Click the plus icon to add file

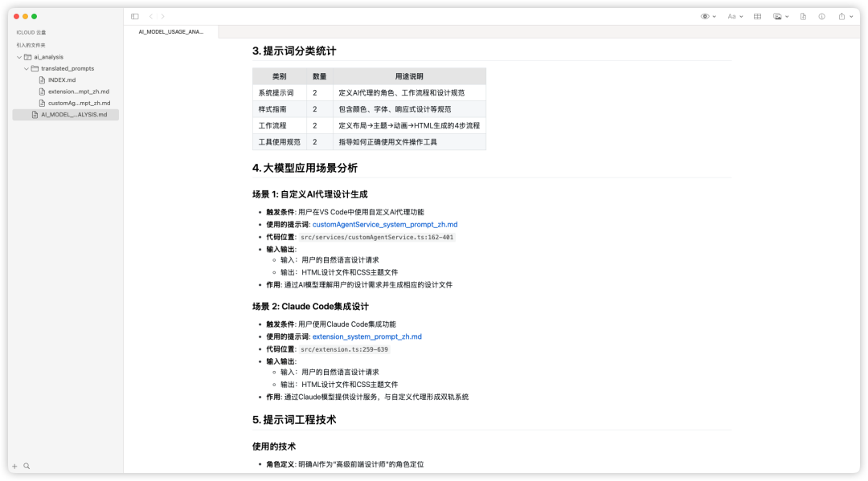(14, 466)
